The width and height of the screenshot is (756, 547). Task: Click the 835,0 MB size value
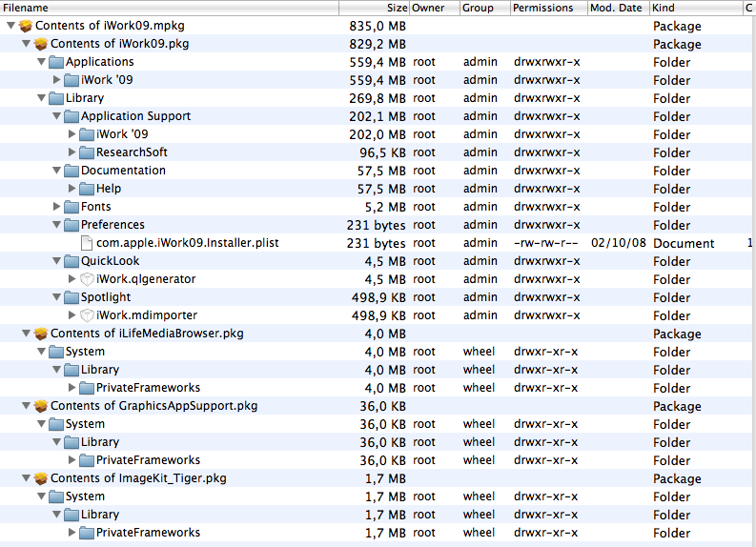tap(378, 26)
